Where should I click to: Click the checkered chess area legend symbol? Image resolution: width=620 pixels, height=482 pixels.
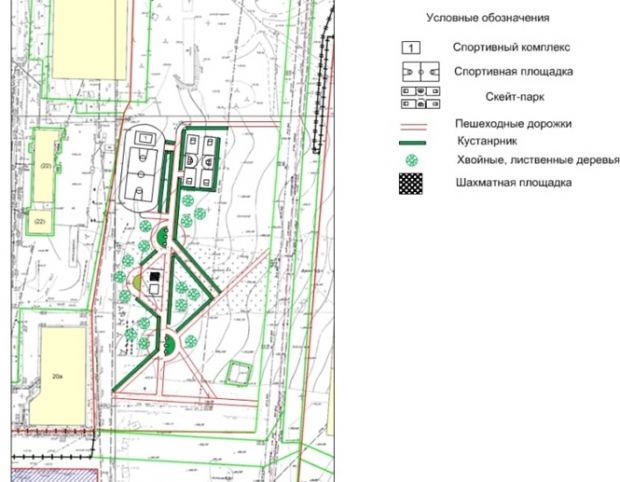411,185
